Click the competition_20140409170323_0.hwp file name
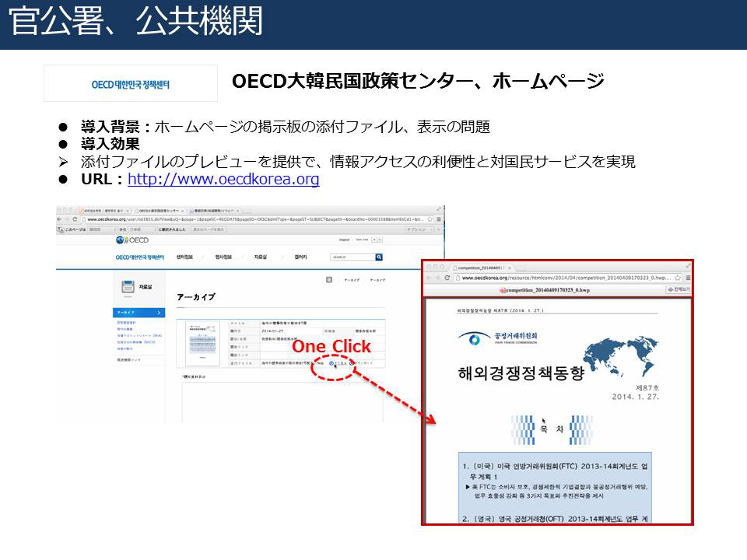 (548, 290)
